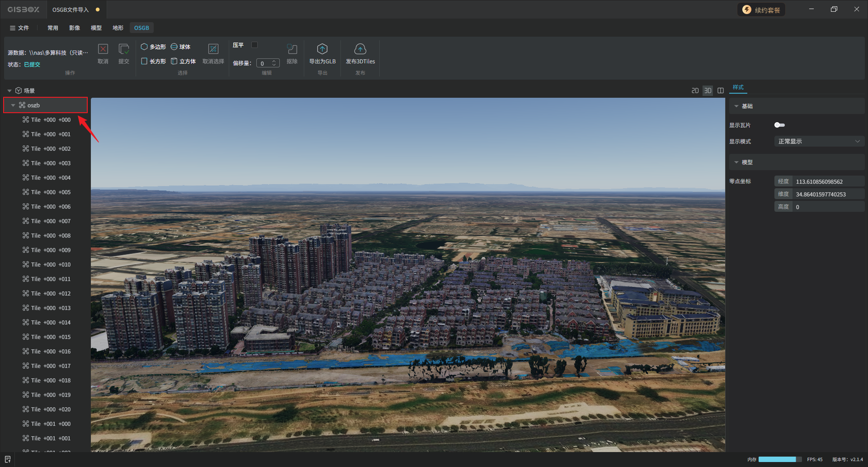Collapse the basic (基础) section in style panel
868x467 pixels.
click(736, 106)
